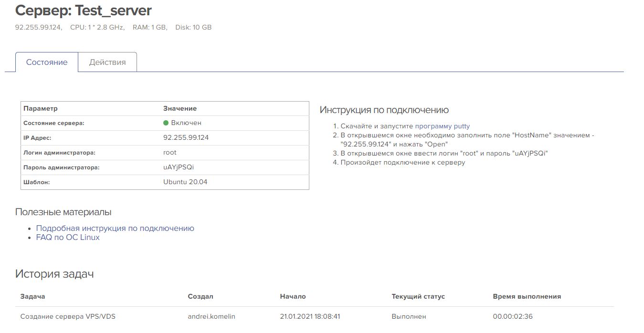Click the Ubuntu 20.04 template value

(x=185, y=182)
